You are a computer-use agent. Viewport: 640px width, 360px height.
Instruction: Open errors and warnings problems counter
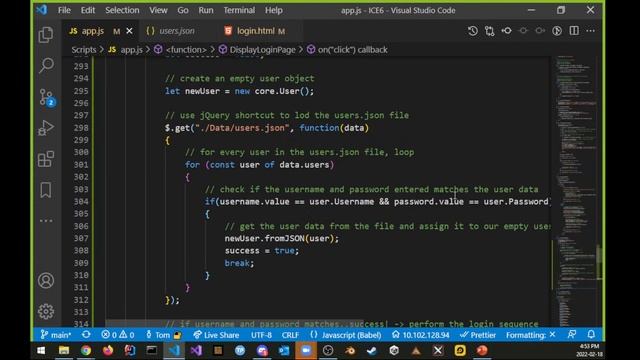click(x=118, y=335)
